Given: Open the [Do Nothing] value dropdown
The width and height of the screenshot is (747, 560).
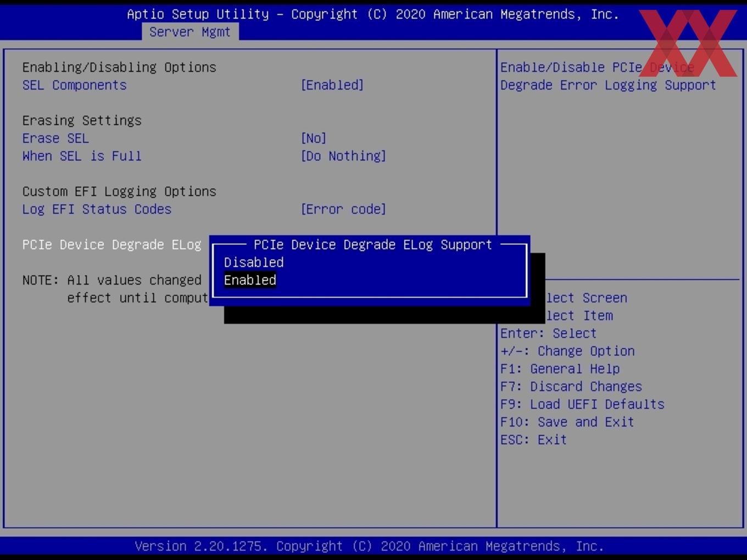Looking at the screenshot, I should pyautogui.click(x=343, y=156).
